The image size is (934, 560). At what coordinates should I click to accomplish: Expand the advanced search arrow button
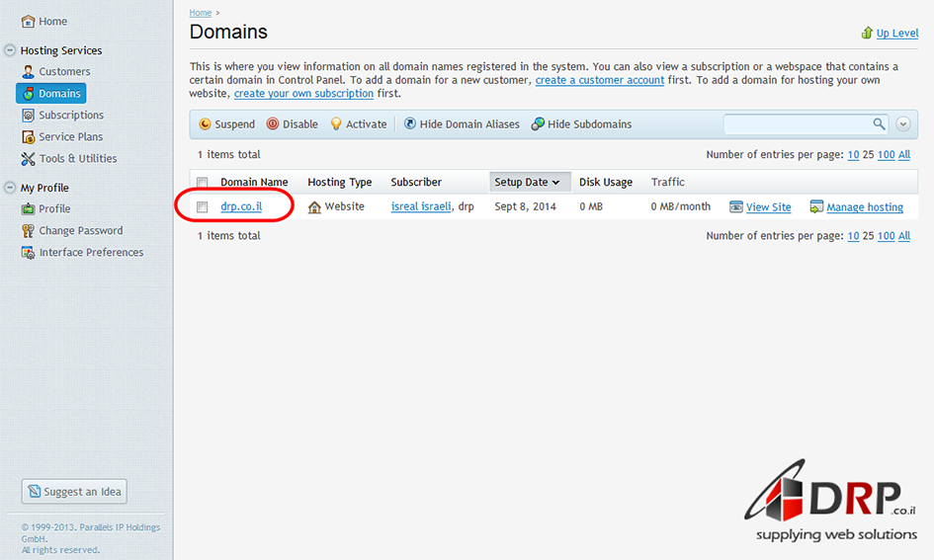pos(902,124)
